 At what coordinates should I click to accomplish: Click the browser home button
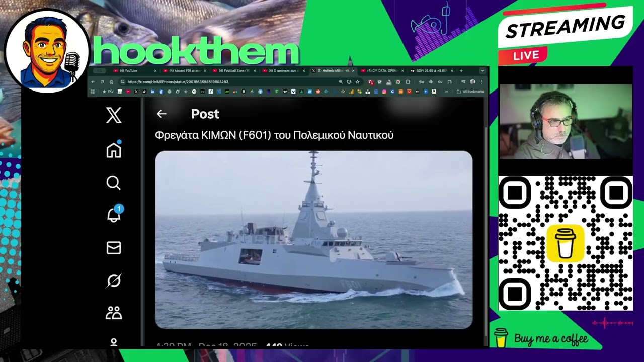pos(112,82)
